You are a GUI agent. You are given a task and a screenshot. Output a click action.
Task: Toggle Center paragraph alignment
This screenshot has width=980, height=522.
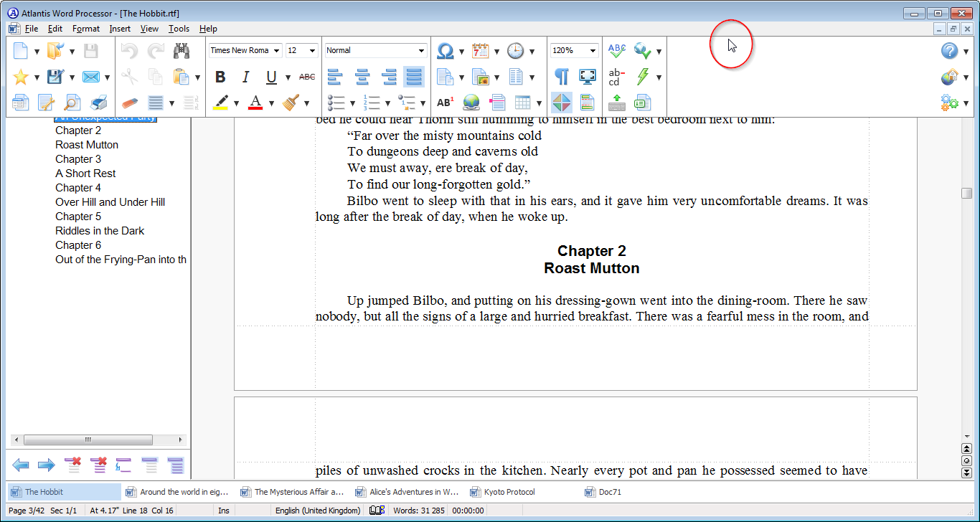362,77
